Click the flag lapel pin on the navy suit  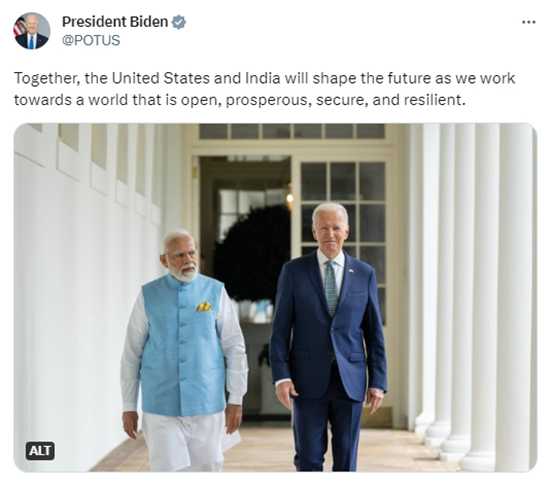350,270
